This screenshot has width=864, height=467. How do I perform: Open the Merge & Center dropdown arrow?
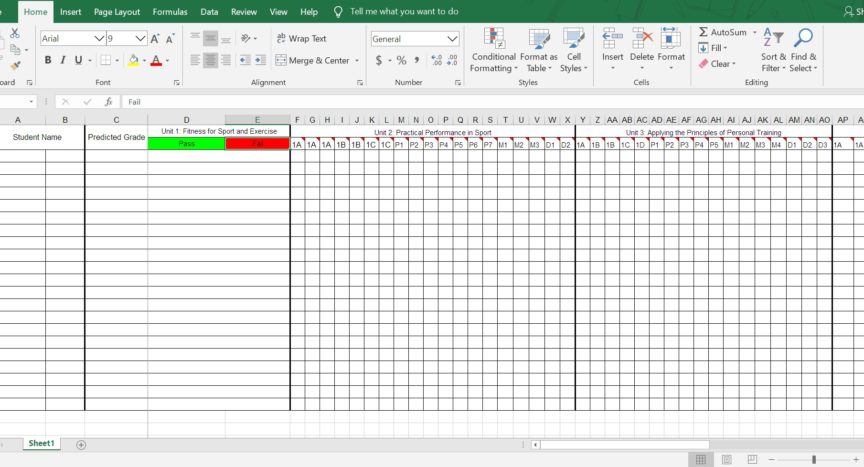(x=357, y=61)
